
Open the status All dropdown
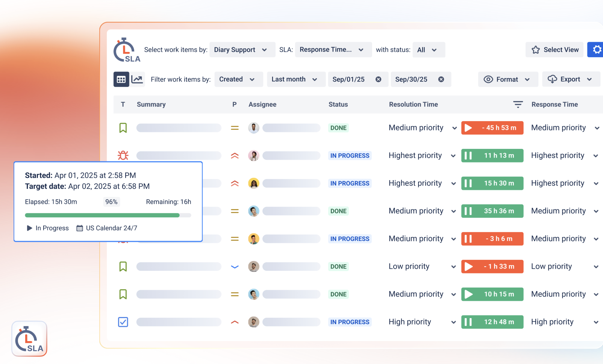[429, 50]
